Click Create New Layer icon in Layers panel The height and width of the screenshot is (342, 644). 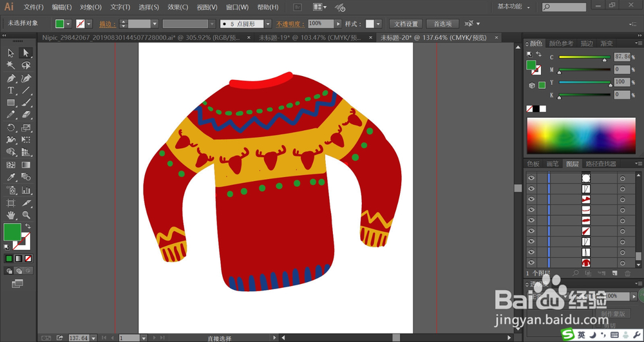[615, 273]
